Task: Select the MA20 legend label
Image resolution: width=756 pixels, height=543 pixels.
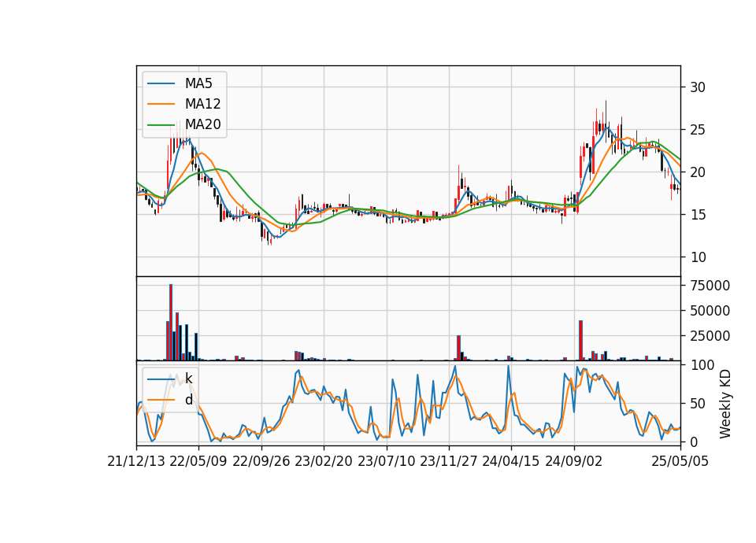Action: click(202, 124)
